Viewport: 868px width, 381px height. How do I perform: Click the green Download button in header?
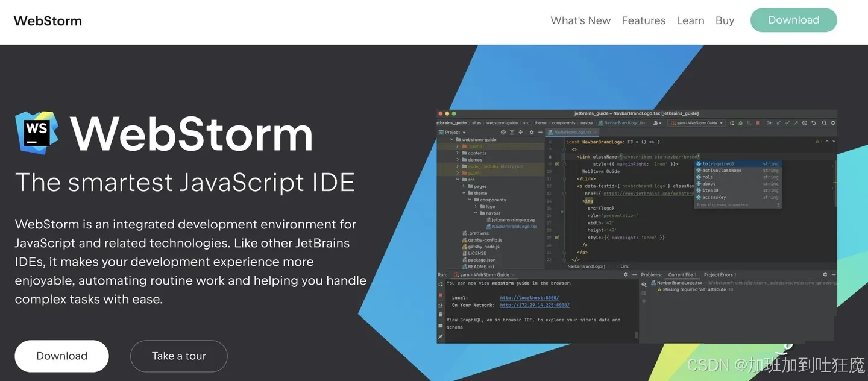[793, 20]
